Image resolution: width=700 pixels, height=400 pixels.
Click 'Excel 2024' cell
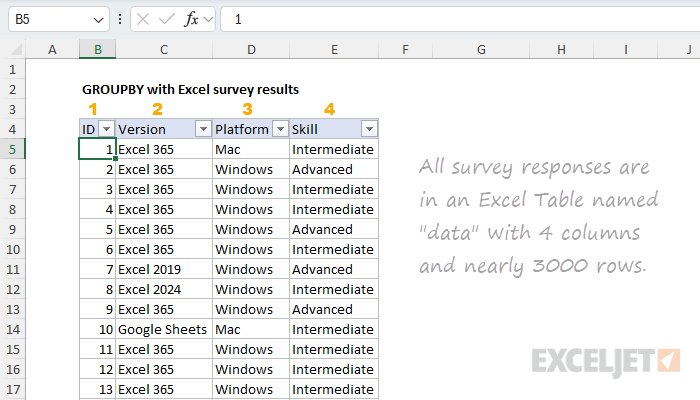164,289
